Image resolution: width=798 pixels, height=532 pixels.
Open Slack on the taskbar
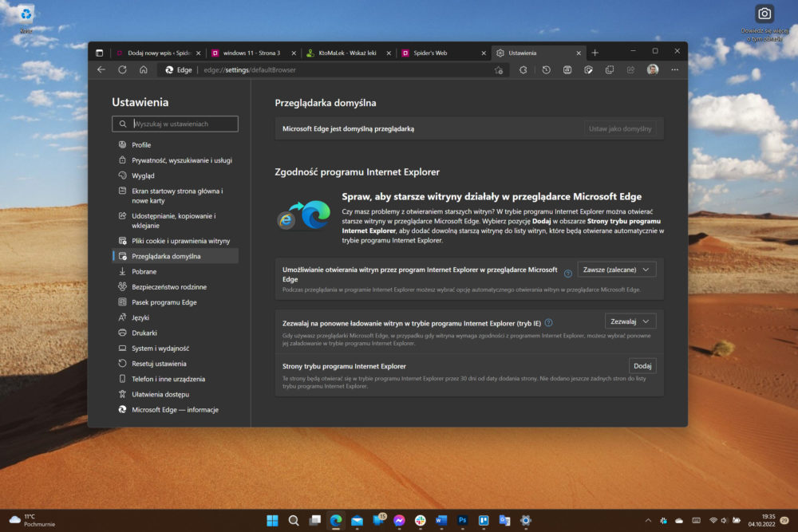click(421, 520)
